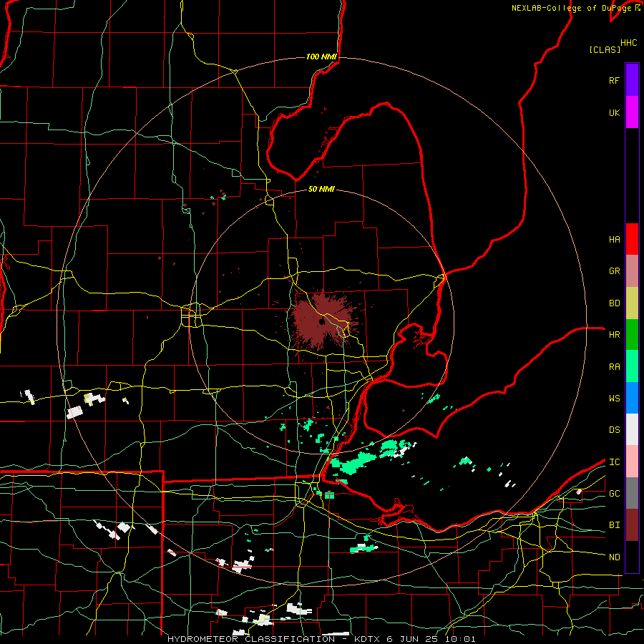This screenshot has height=644, width=644.
Task: Click the 'UK' legend label
Action: point(614,112)
